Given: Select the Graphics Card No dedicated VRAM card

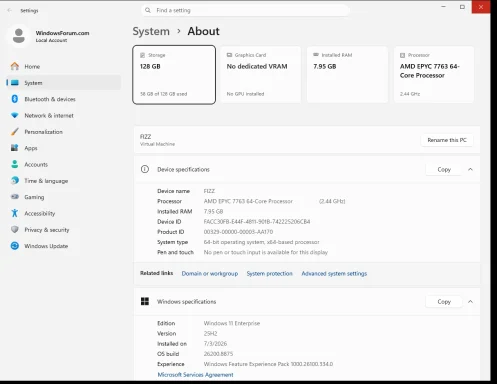Looking at the screenshot, I should 261,75.
